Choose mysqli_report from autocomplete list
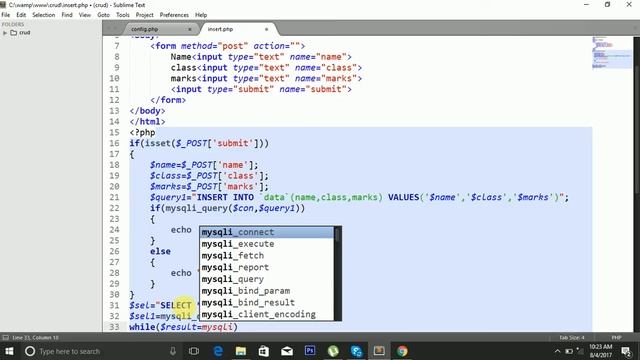Screen dimensions: 640x360 tap(267, 267)
